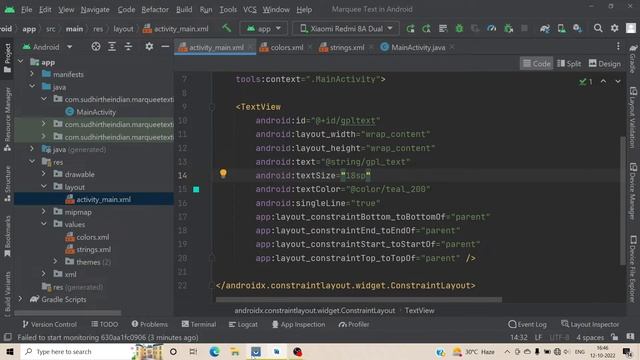Click the teal_200 color swatch in gutter
Viewport: 640px width, 360px height.
click(196, 189)
